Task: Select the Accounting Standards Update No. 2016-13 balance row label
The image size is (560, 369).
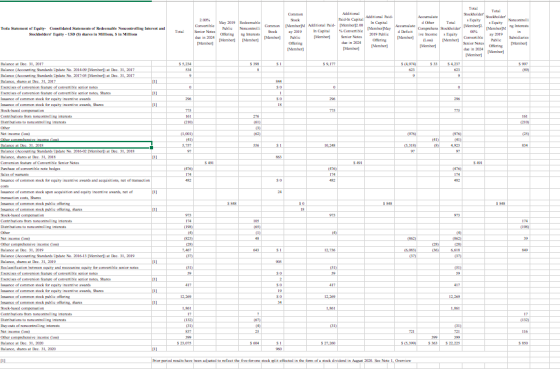Action: [68, 256]
